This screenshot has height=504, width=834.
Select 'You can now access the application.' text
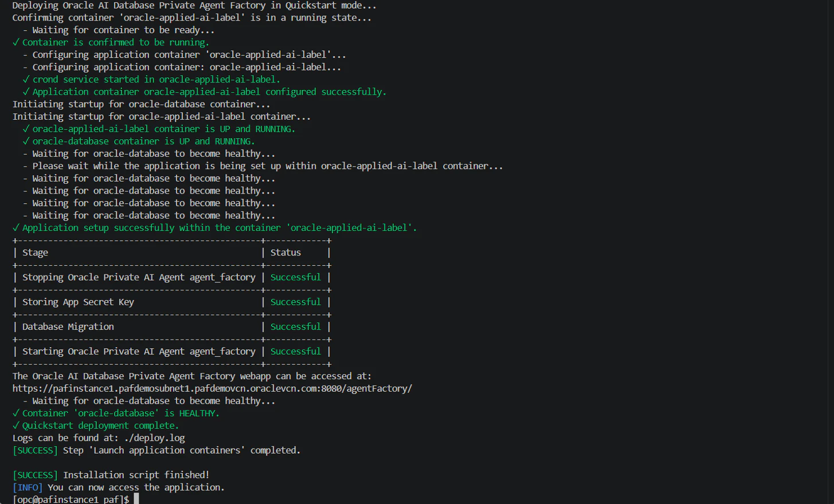136,487
